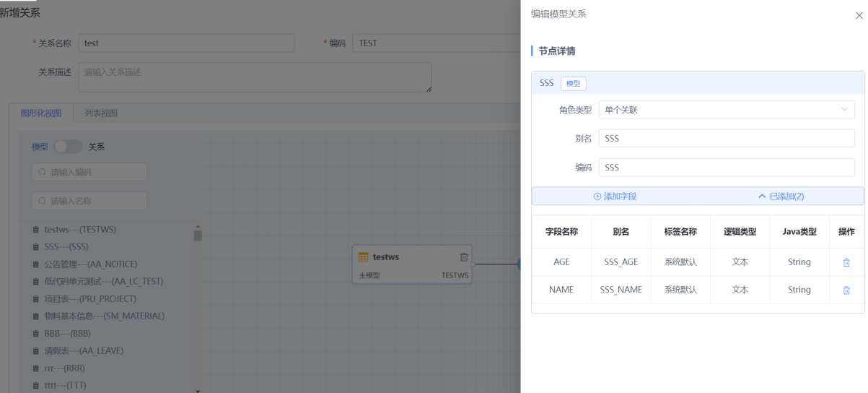The width and height of the screenshot is (868, 393).
Task: Click 添加字段 to add a field
Action: pos(615,196)
